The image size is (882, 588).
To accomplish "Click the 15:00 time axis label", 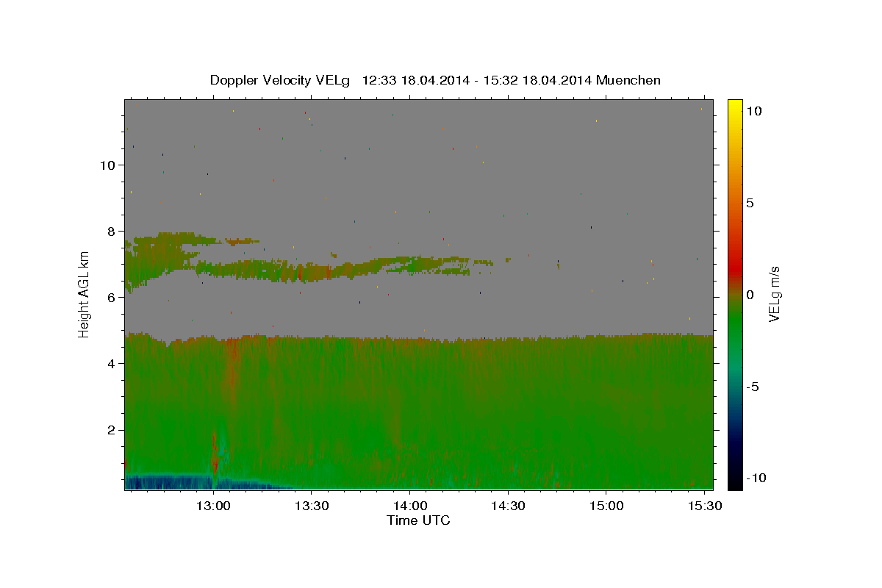I will 606,506.
